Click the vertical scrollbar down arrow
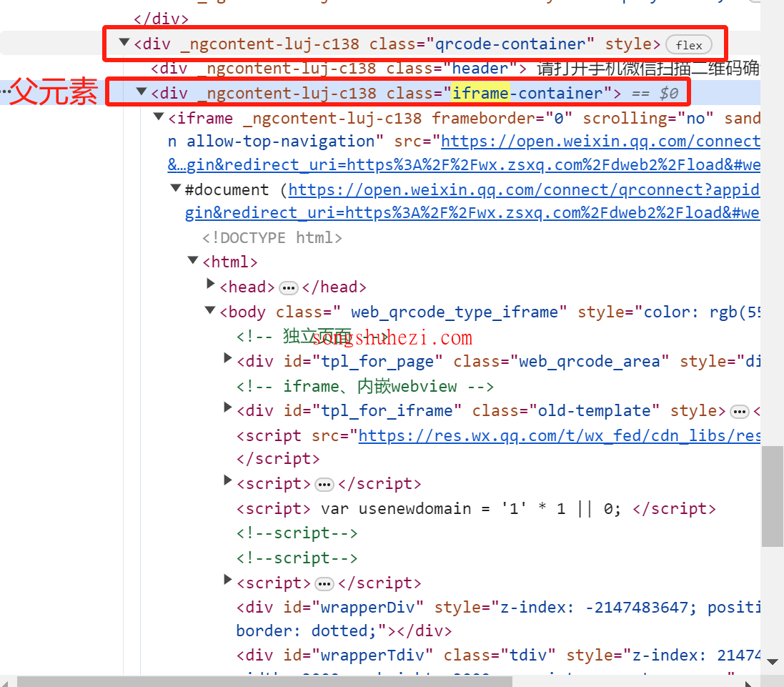Viewport: 784px width, 687px height. [x=773, y=663]
